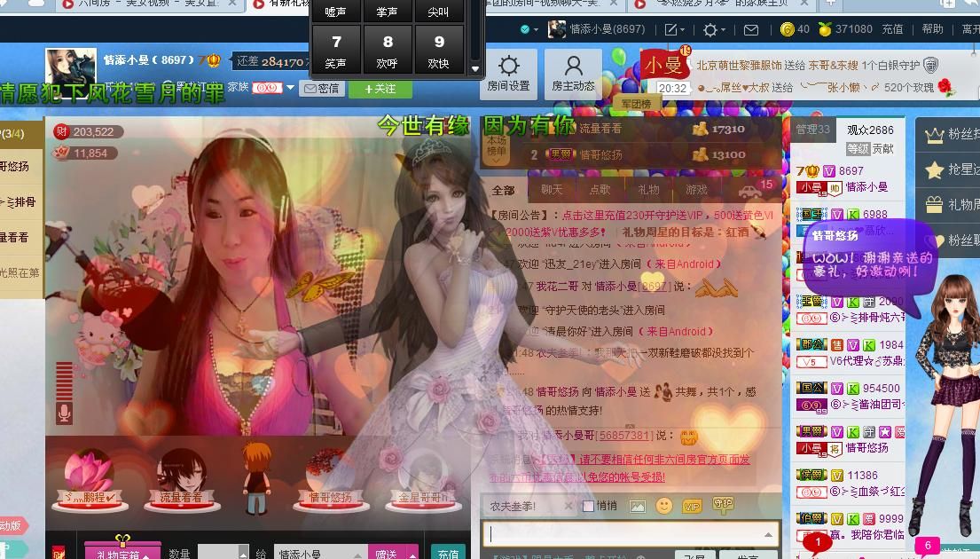Open the 房主动态 host updates icon

(x=573, y=74)
